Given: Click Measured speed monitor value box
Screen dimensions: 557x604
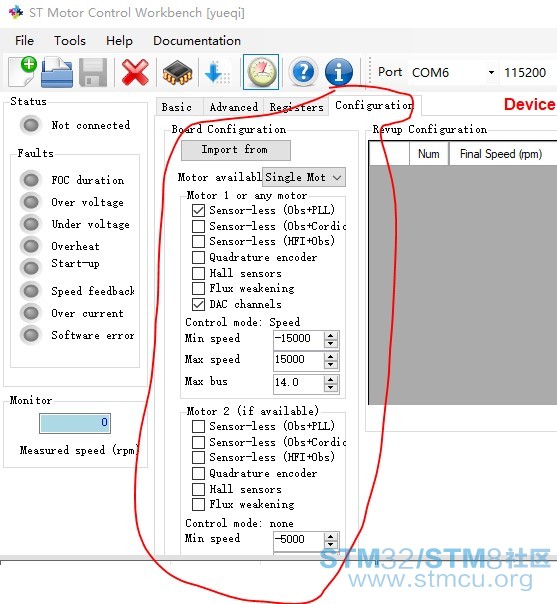Looking at the screenshot, I should click(x=75, y=423).
